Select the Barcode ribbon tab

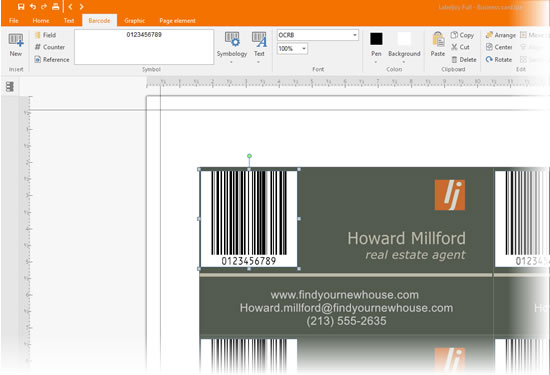[99, 21]
